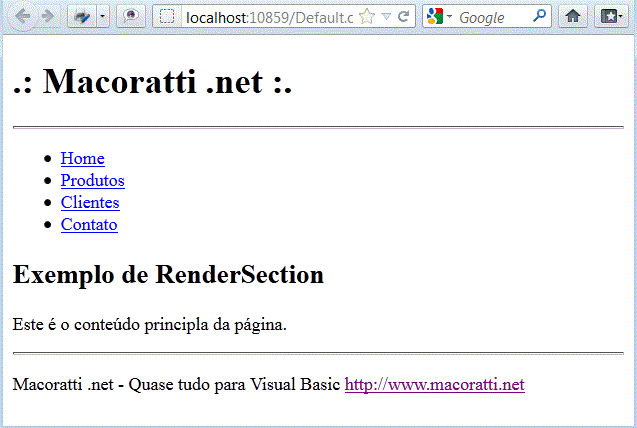Viewport: 637px width, 428px height.
Task: Open the Home link
Action: (82, 158)
